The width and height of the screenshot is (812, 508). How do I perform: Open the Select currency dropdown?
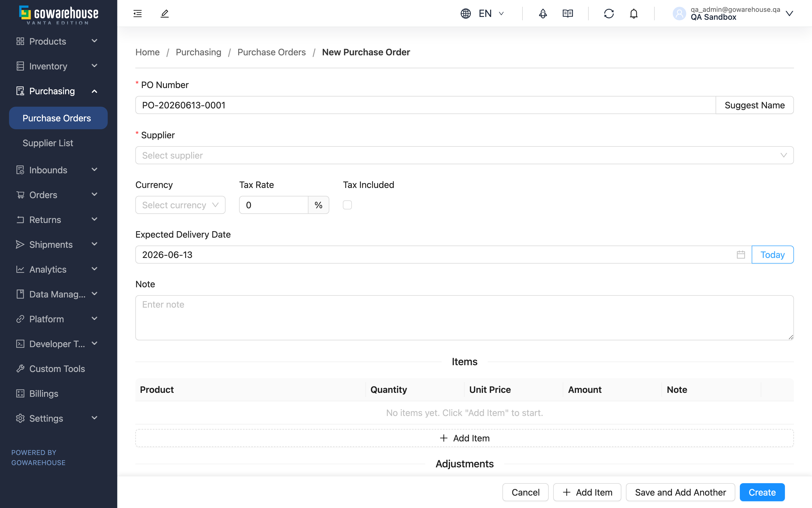click(x=180, y=205)
